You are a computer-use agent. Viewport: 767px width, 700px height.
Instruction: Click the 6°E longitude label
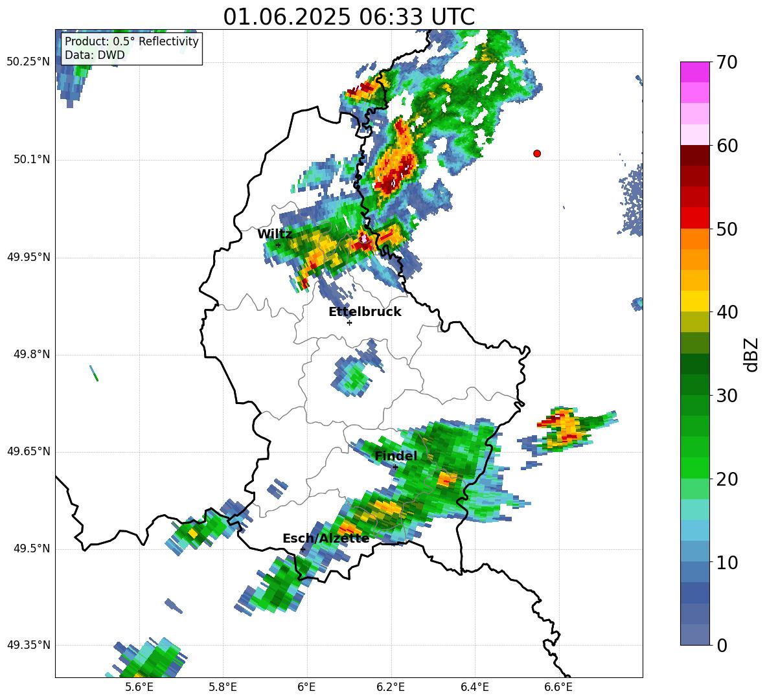click(x=306, y=687)
